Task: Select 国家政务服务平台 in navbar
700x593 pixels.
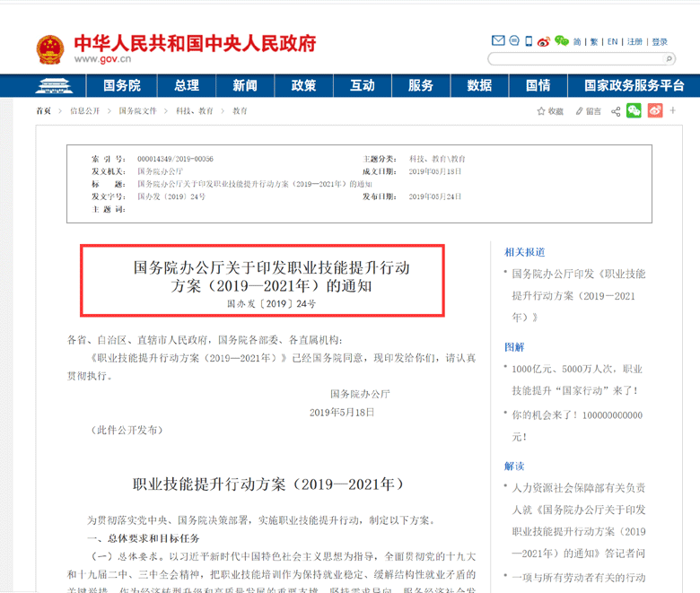Action: (634, 86)
